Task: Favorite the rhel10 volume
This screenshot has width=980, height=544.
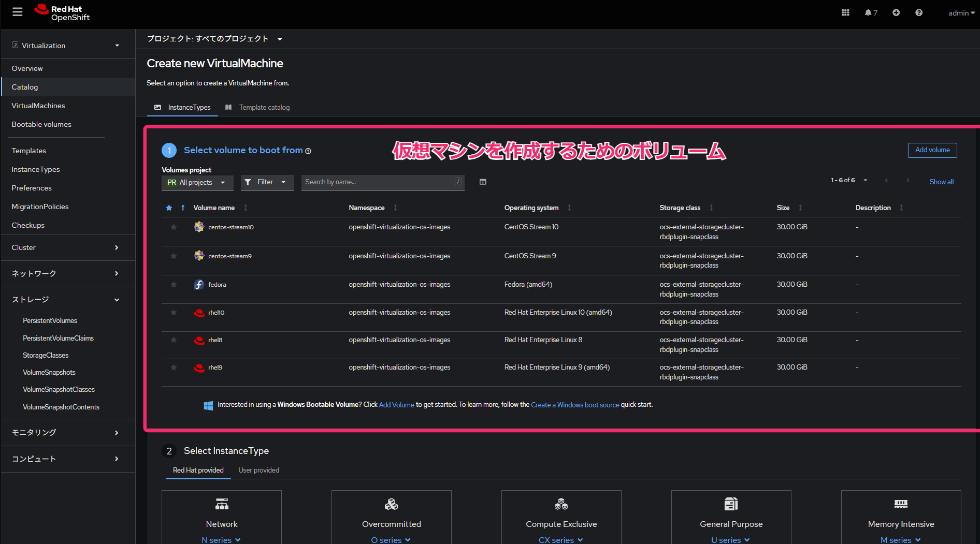Action: click(x=174, y=313)
